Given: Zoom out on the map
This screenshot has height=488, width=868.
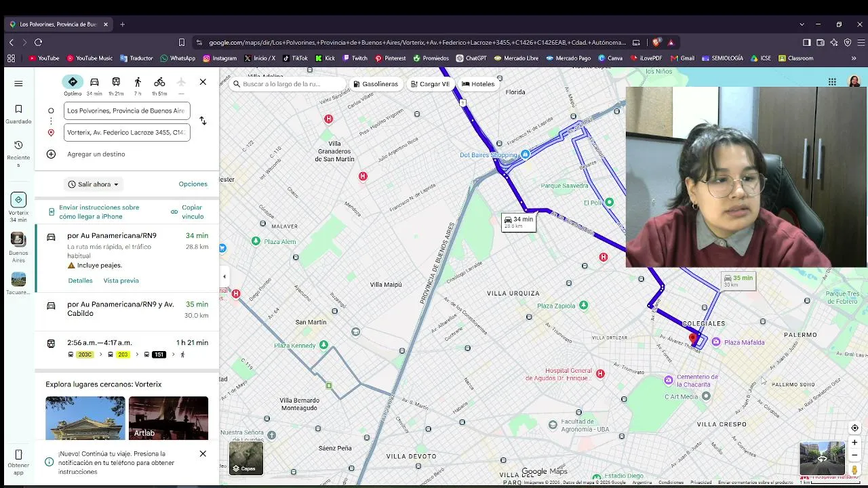Looking at the screenshot, I should point(854,455).
